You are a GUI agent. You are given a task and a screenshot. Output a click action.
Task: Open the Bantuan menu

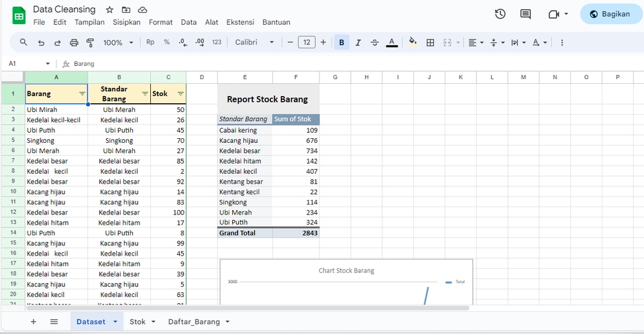[x=276, y=22]
